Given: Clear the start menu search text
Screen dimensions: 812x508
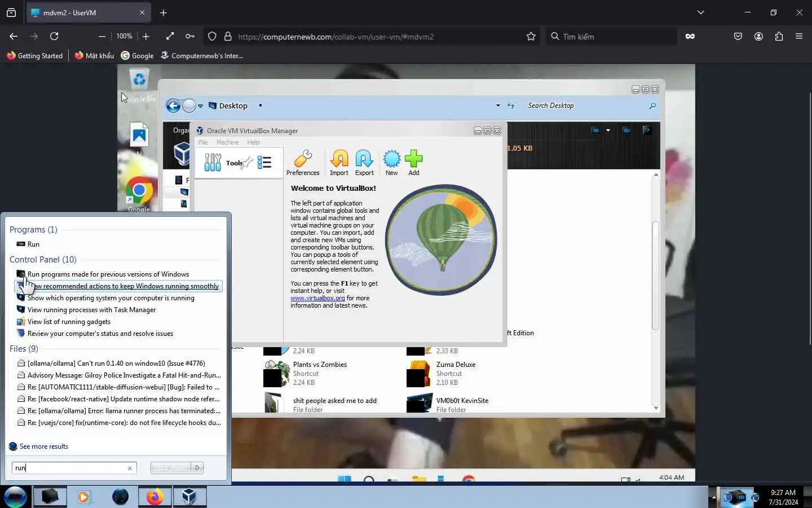Looking at the screenshot, I should coord(130,468).
